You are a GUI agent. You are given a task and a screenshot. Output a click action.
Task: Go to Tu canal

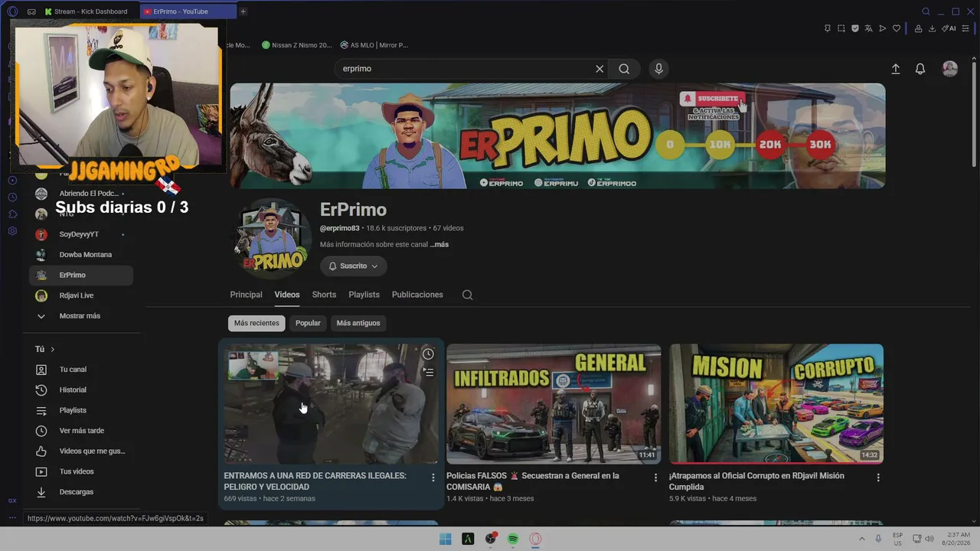click(x=80, y=370)
